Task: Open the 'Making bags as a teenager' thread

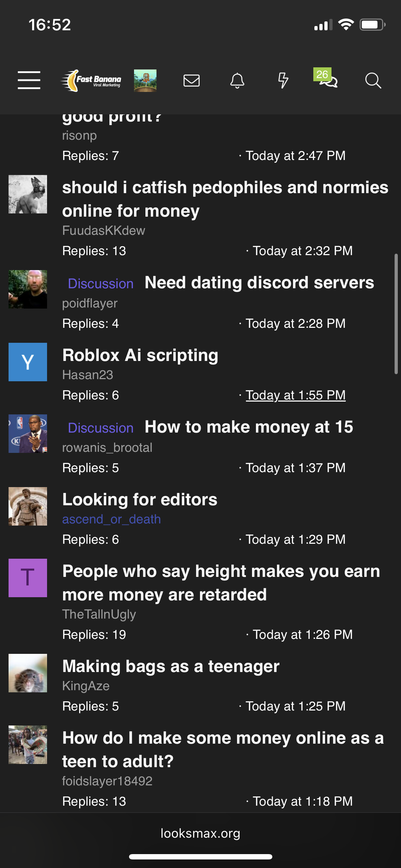Action: pos(171,666)
